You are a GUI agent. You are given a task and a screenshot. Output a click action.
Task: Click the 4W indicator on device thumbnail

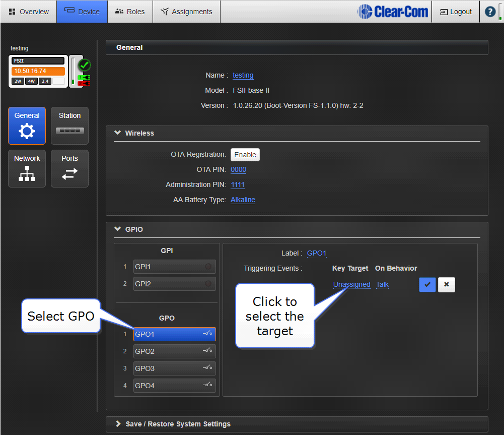(32, 81)
